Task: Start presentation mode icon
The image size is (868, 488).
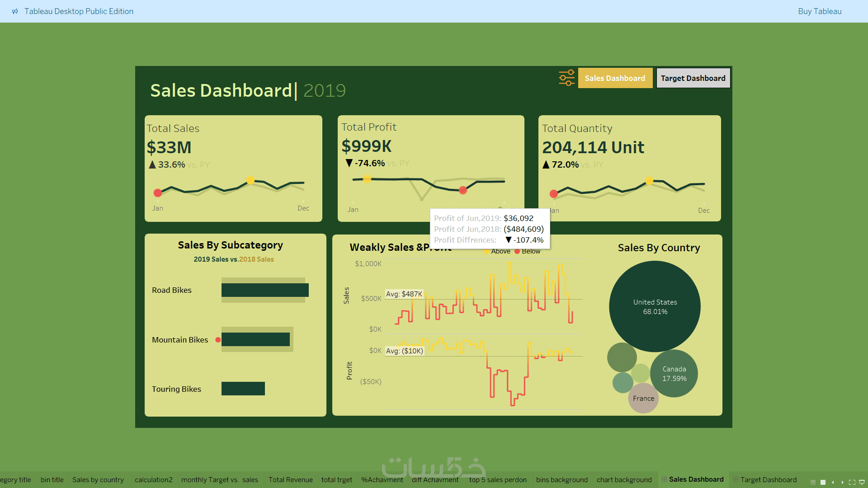Action: [862, 482]
